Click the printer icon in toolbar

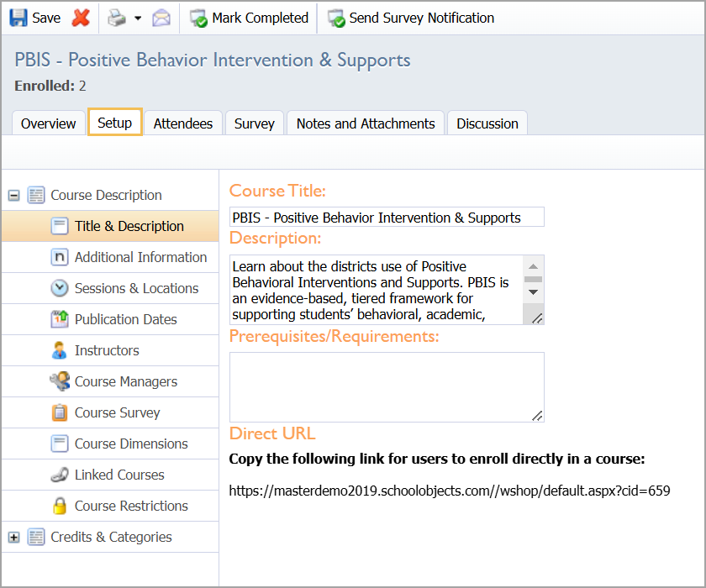(x=117, y=18)
